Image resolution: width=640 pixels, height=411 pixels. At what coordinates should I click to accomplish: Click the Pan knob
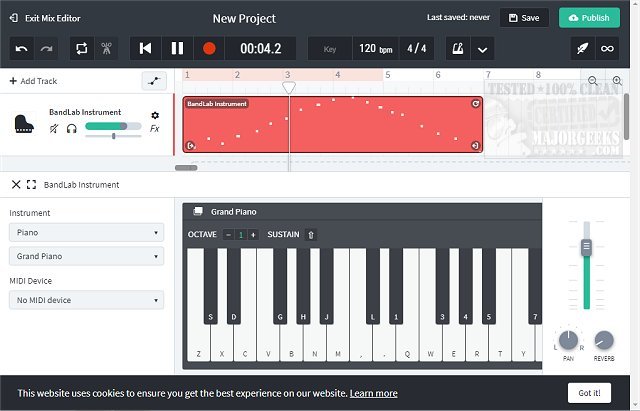[x=568, y=340]
